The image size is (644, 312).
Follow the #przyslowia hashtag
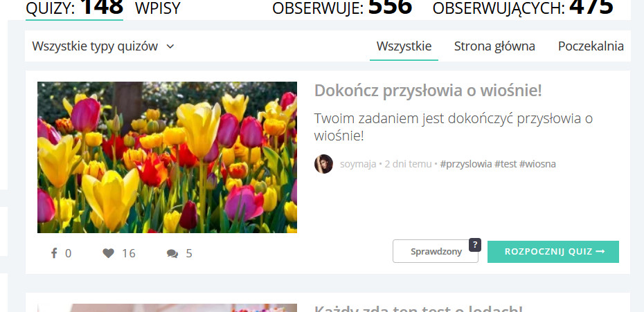pyautogui.click(x=466, y=164)
